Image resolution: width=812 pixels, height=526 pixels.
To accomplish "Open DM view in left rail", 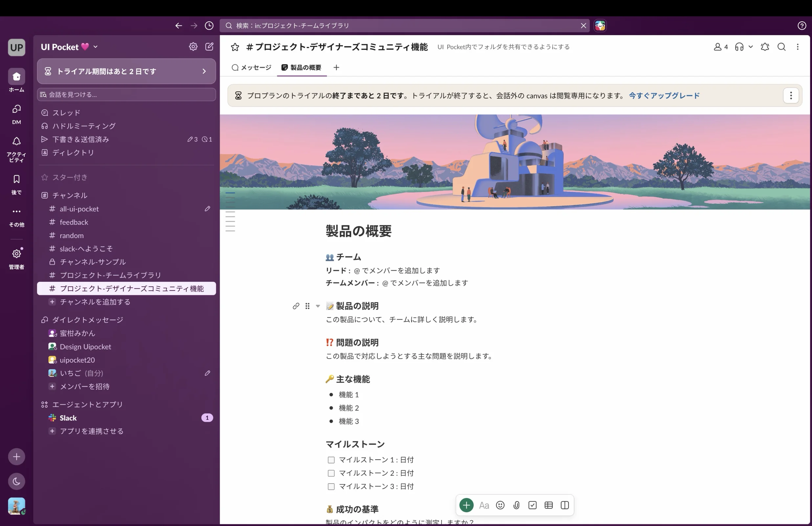I will 16,114.
